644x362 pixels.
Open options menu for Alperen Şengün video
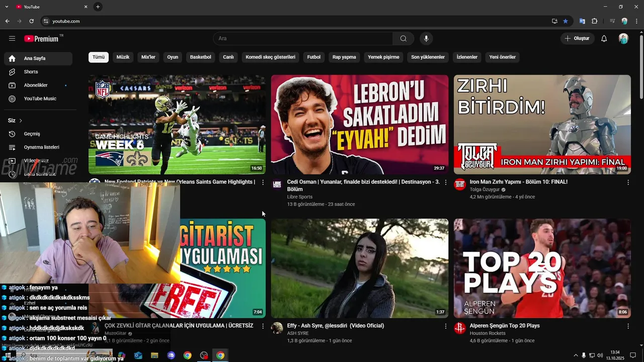pyautogui.click(x=628, y=326)
